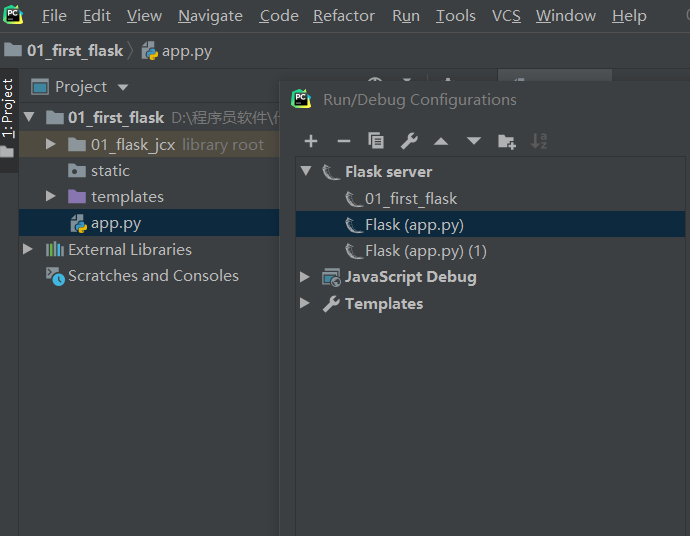Open the Code menu

279,16
